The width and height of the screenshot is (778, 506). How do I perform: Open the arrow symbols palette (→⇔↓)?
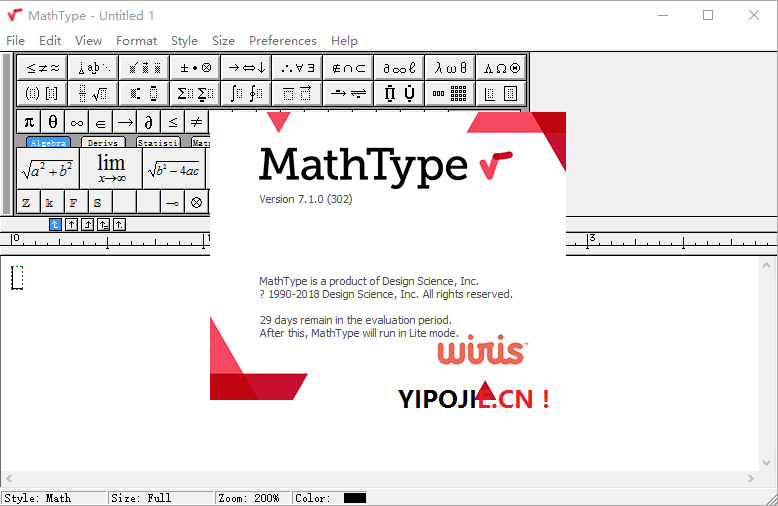(x=247, y=68)
